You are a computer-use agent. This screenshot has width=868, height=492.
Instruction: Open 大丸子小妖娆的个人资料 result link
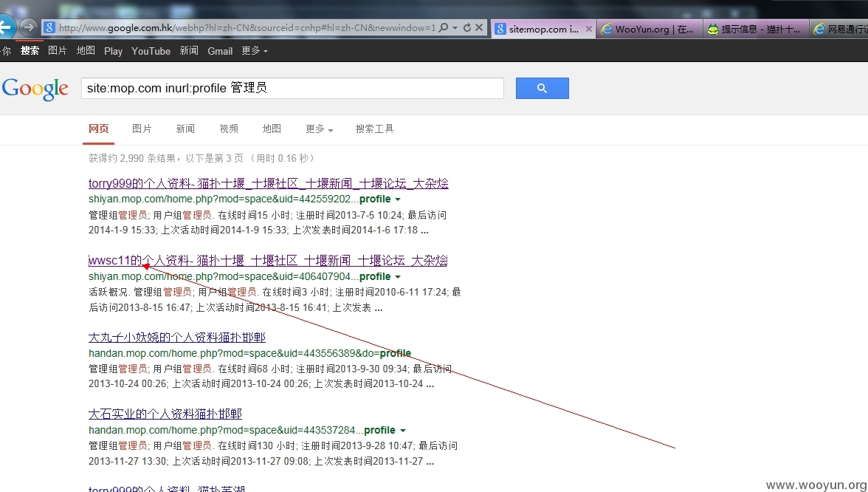coord(177,338)
